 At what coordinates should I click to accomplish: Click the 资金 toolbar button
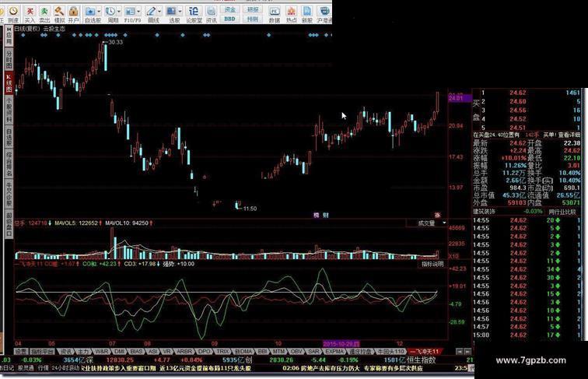(x=230, y=10)
